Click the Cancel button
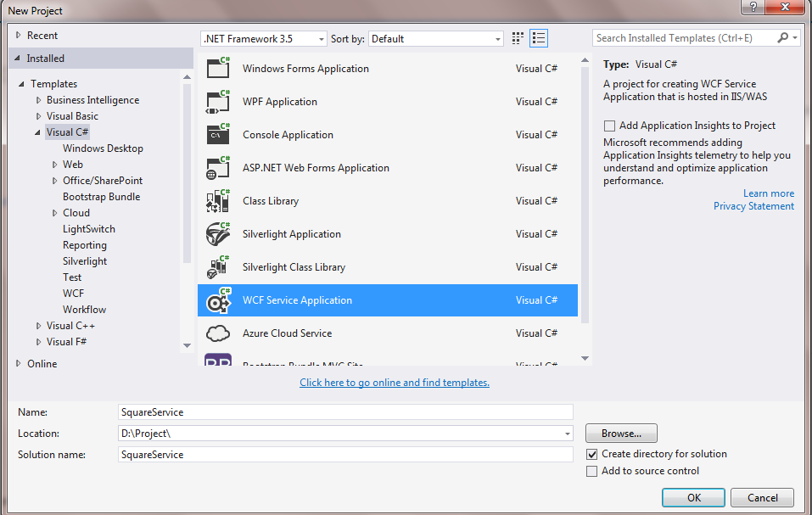The width and height of the screenshot is (812, 515). coord(762,498)
